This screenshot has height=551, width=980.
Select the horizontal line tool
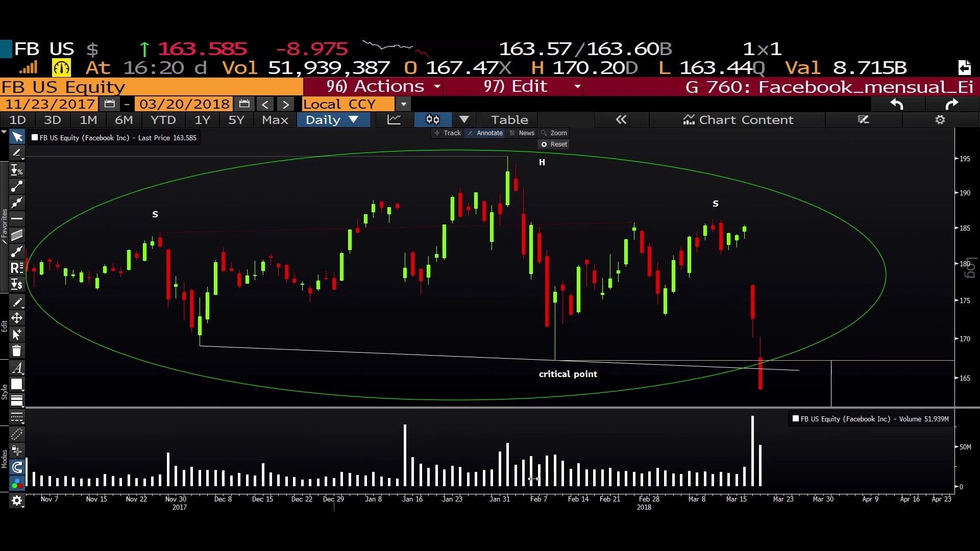(17, 218)
